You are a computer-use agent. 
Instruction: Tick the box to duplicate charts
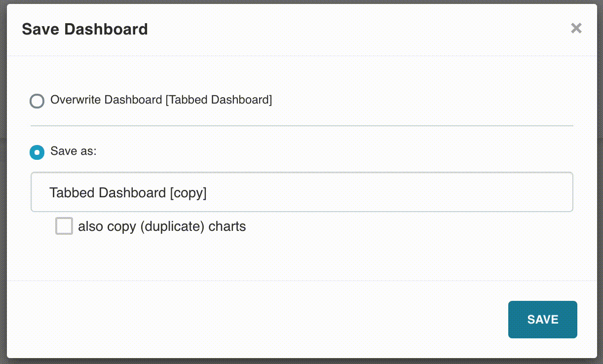64,226
